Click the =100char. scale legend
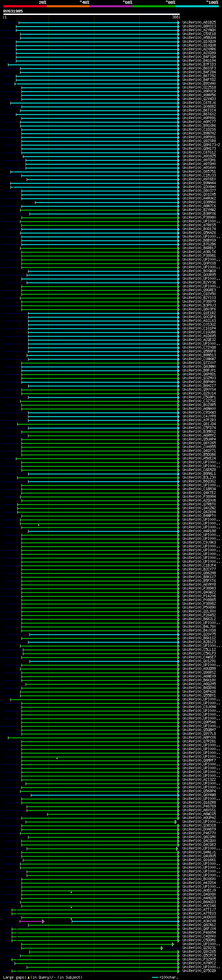The width and height of the screenshot is (222, 980). tap(165, 977)
